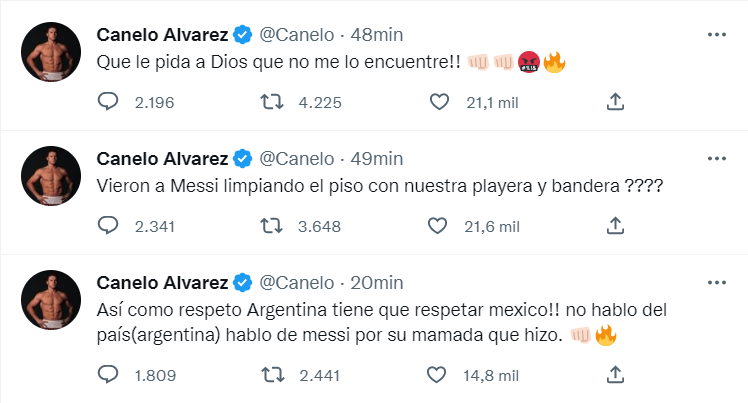Retweet the 'Que le pida a Dios' tweet
The width and height of the screenshot is (748, 403).
point(273,101)
